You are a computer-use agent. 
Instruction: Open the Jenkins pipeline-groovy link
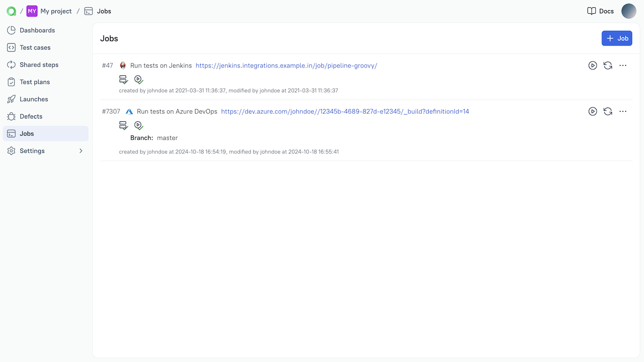coord(286,65)
